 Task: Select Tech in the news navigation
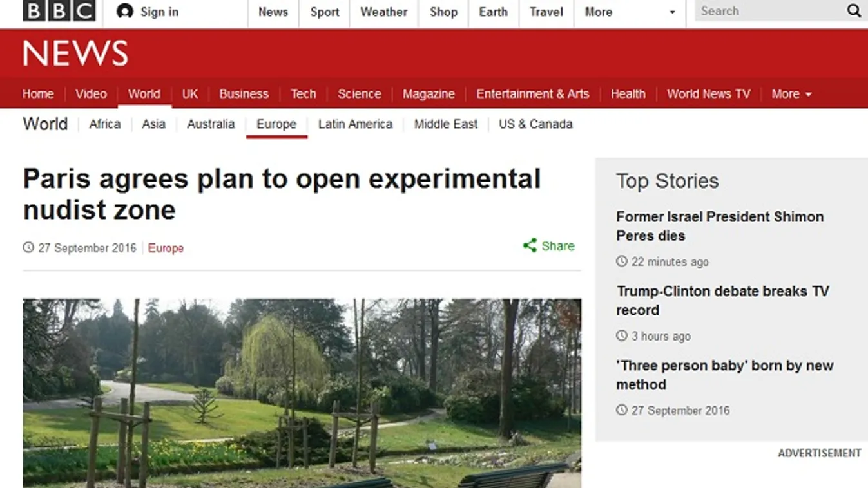pos(304,94)
